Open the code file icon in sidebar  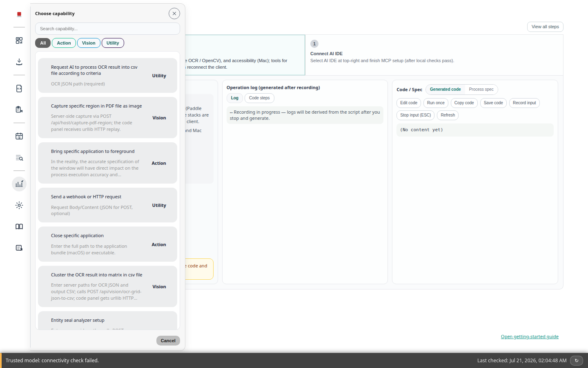(19, 88)
